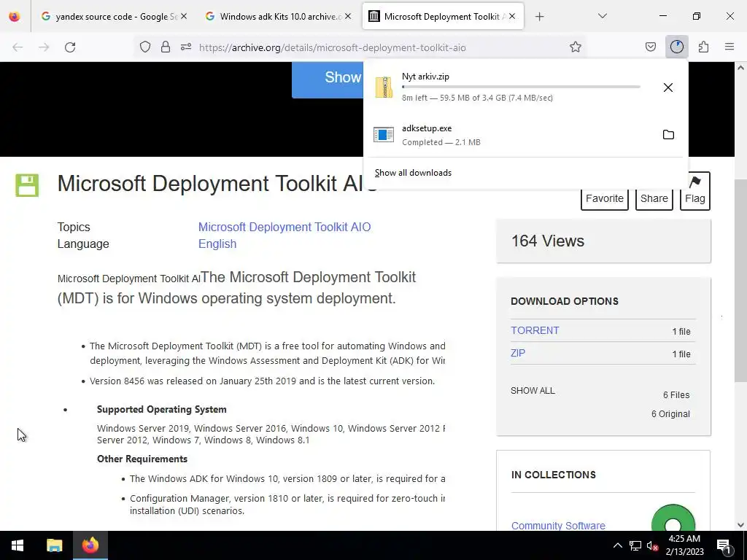Open Community Software collection link
The height and width of the screenshot is (560, 747).
[x=558, y=525]
